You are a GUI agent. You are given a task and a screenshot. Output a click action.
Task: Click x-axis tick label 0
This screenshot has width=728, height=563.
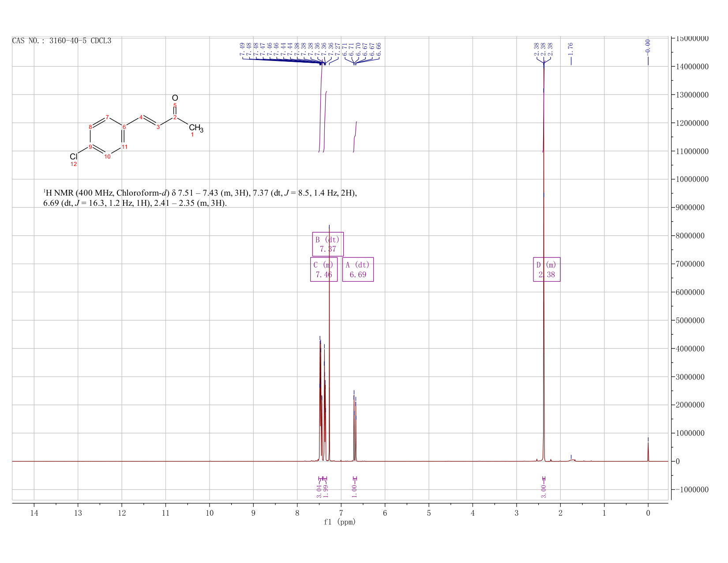coord(648,513)
